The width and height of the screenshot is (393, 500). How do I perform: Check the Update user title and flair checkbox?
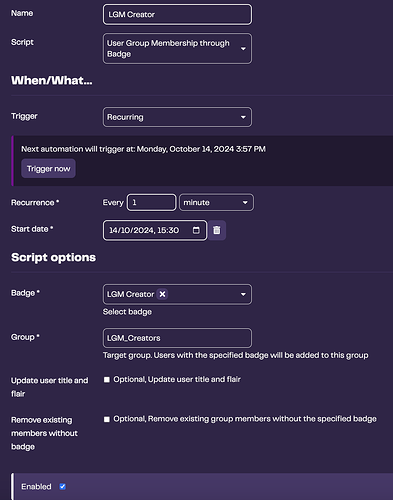point(107,380)
